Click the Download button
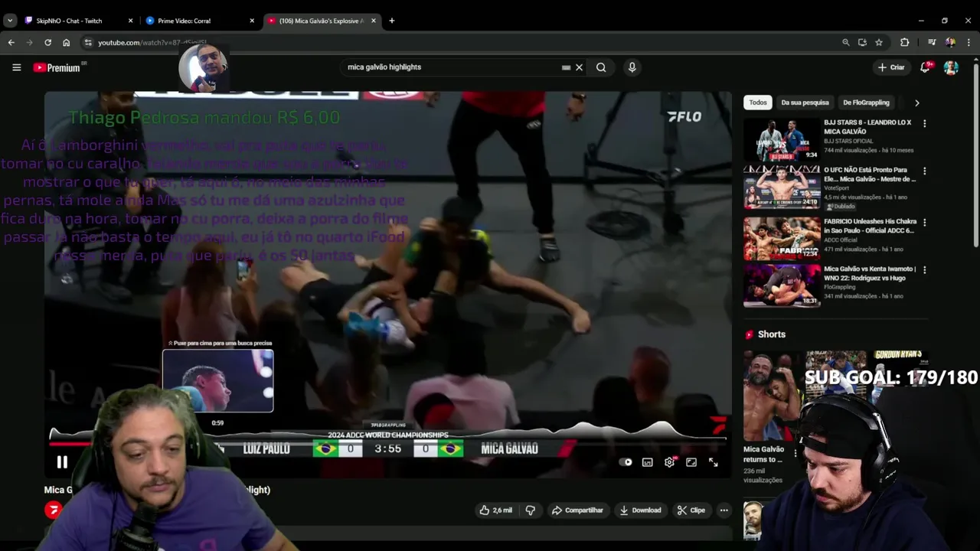 (640, 510)
